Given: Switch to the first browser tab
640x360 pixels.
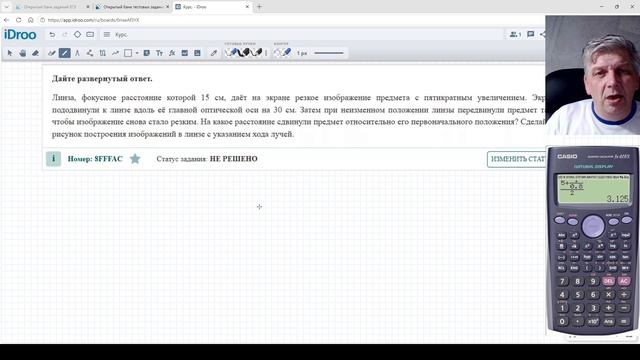Looking at the screenshot, I should tap(51, 7).
